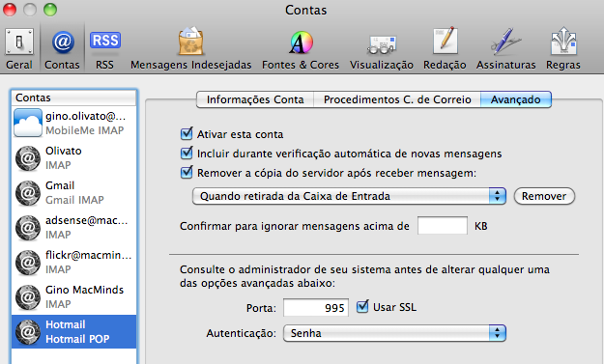Select the Gmail account name text
This screenshot has height=364, width=604.
pos(60,185)
